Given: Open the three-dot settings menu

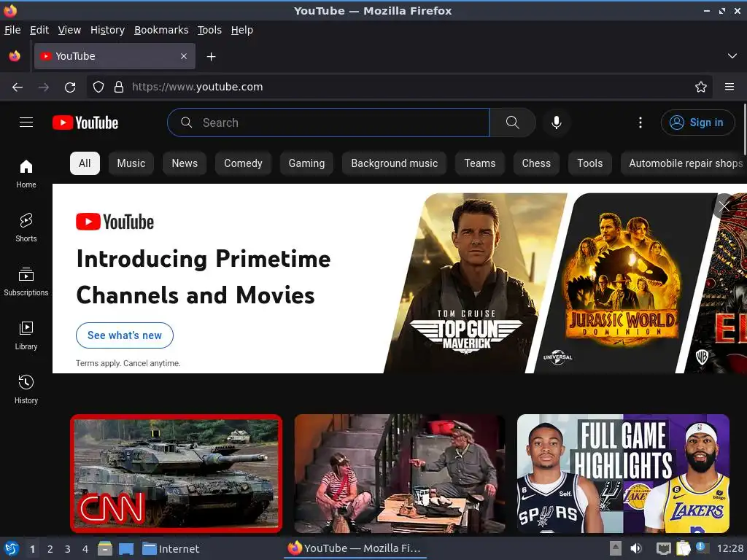Looking at the screenshot, I should click(640, 122).
